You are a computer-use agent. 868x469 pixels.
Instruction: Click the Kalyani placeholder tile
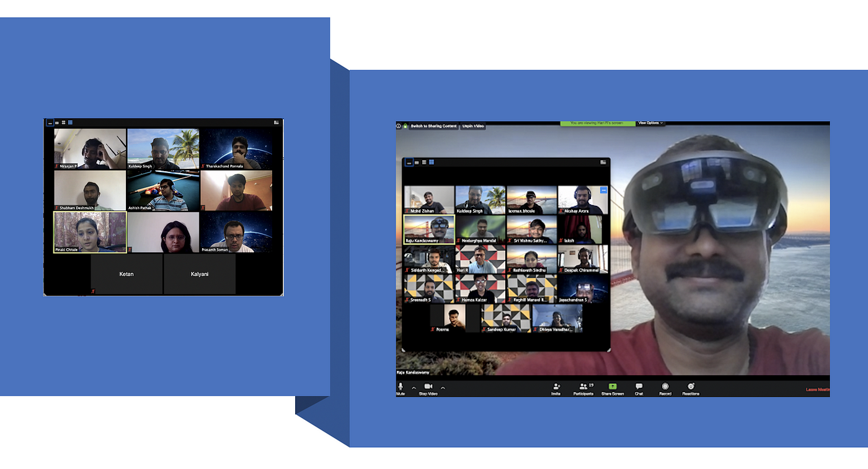click(200, 274)
